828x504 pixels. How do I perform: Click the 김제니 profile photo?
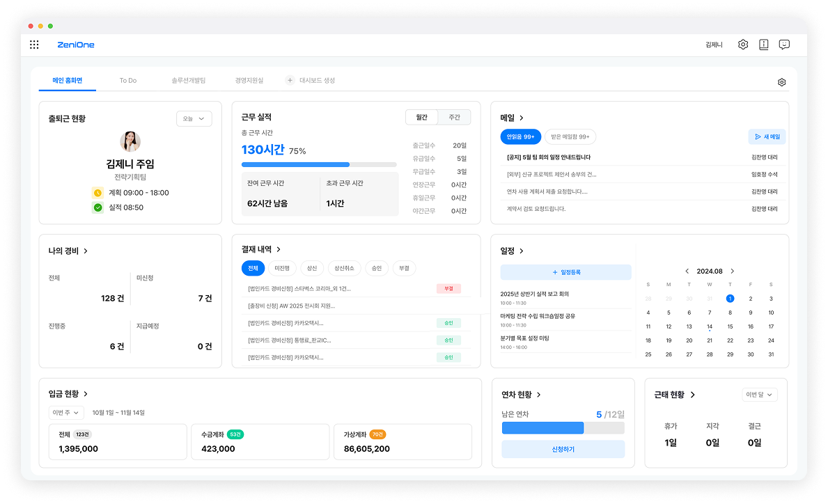click(x=130, y=142)
